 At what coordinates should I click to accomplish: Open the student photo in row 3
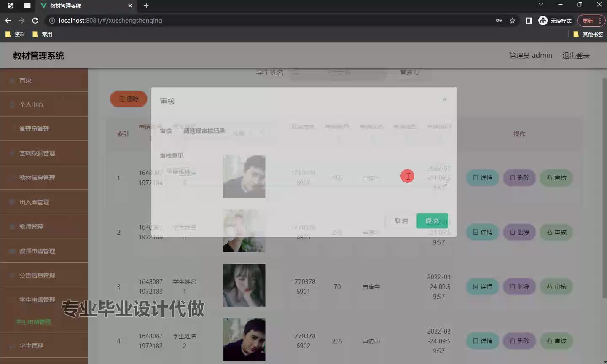(244, 285)
